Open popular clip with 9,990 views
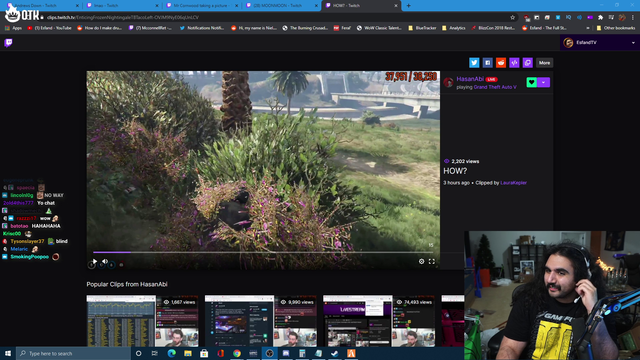The height and width of the screenshot is (360, 640). (260, 321)
